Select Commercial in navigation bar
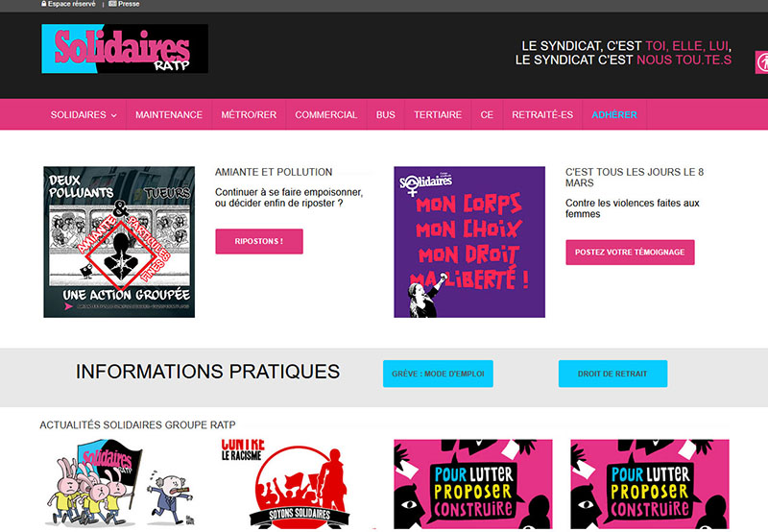 [326, 114]
